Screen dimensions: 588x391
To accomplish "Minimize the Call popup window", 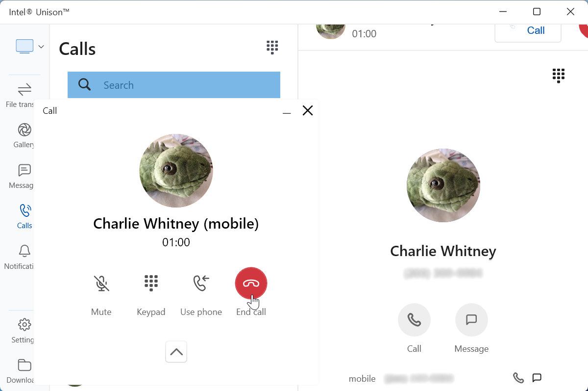I will [x=287, y=111].
